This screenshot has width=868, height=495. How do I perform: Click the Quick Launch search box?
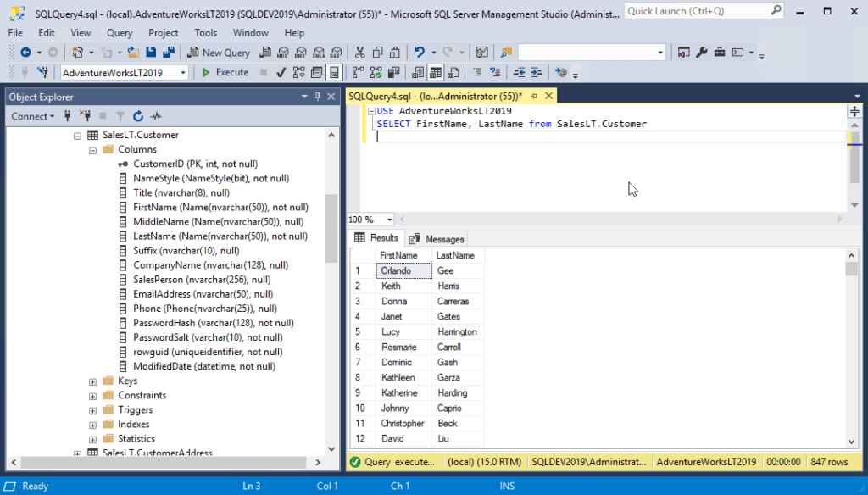click(x=704, y=11)
